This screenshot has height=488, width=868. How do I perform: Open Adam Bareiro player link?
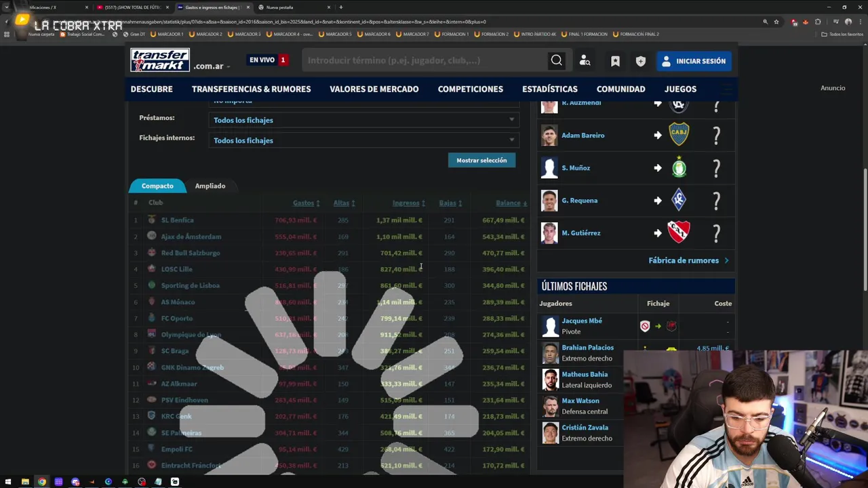click(x=583, y=136)
